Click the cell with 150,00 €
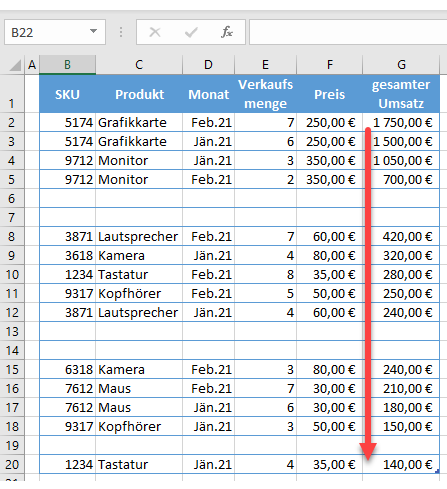The image size is (447, 489). [x=401, y=426]
